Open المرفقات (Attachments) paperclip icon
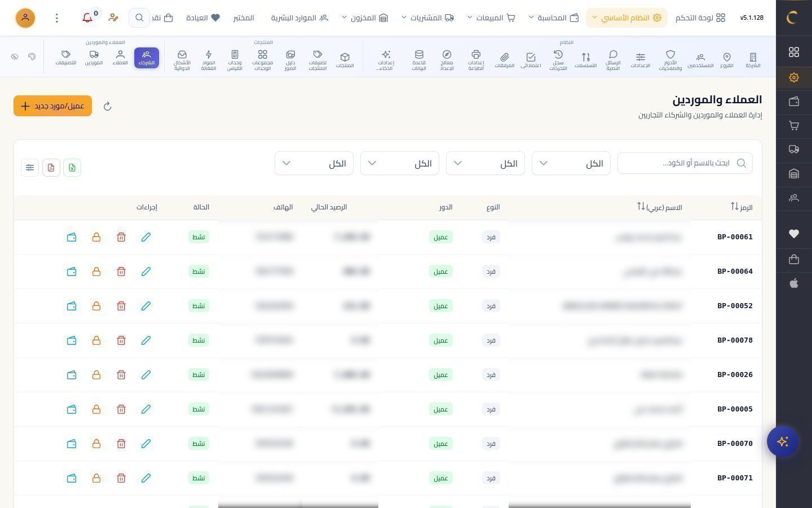Viewport: 812px width, 508px height. coord(504,59)
